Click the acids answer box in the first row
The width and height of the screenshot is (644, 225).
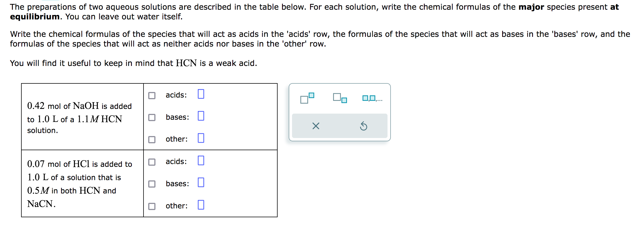click(201, 94)
